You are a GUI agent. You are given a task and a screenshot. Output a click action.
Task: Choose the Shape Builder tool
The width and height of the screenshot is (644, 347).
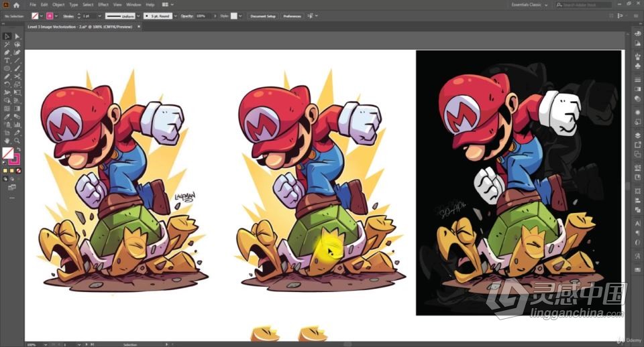[x=7, y=100]
